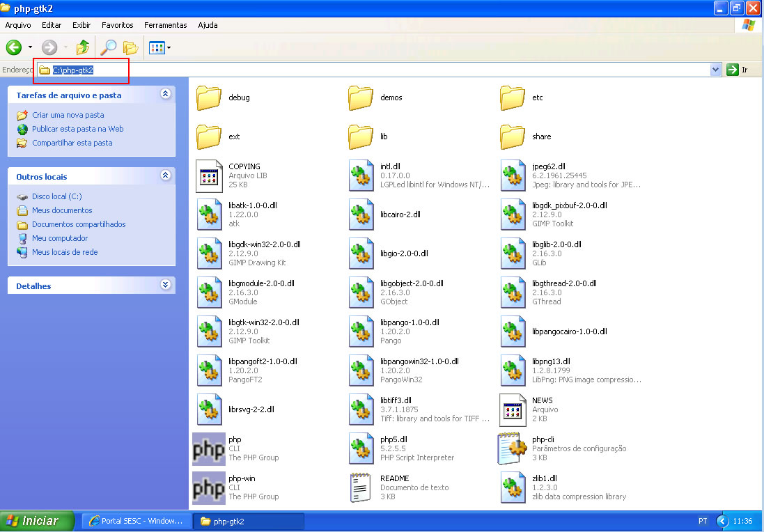The width and height of the screenshot is (764, 532).
Task: Select the intl.dll file icon
Action: point(361,175)
